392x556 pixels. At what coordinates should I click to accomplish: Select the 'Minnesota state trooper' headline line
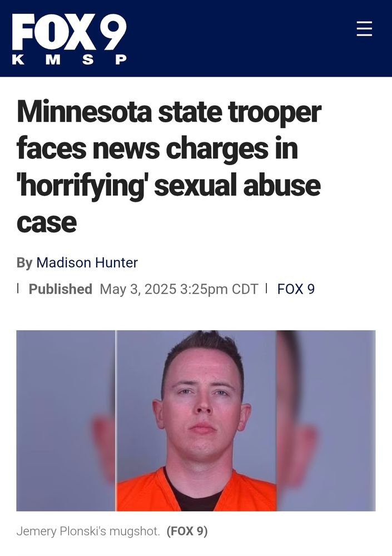click(x=169, y=112)
